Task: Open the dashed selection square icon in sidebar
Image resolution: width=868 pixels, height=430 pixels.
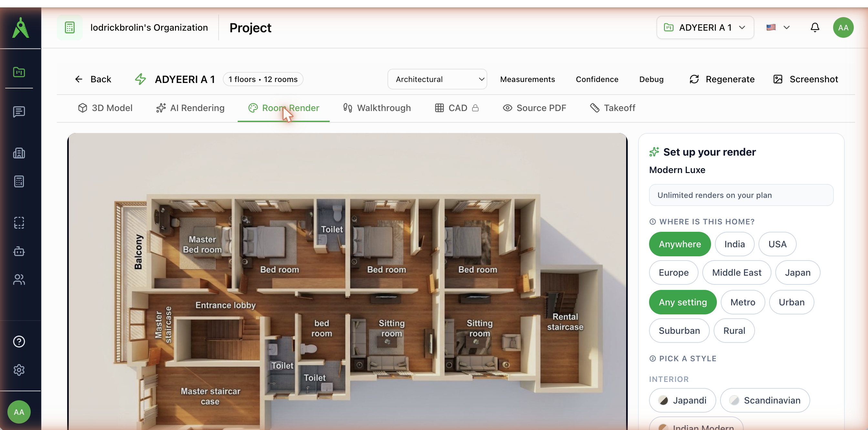Action: [19, 222]
